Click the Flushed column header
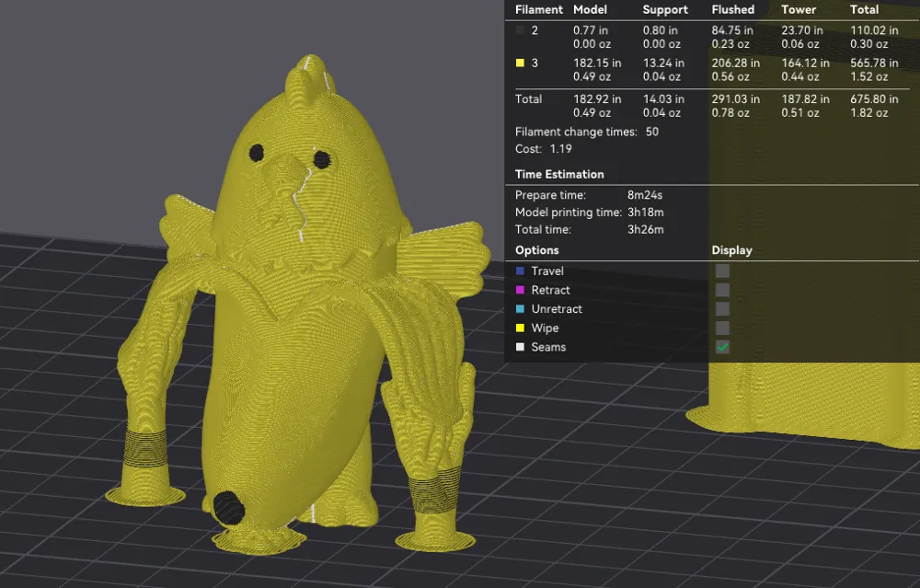Image resolution: width=920 pixels, height=588 pixels. pyautogui.click(x=733, y=9)
